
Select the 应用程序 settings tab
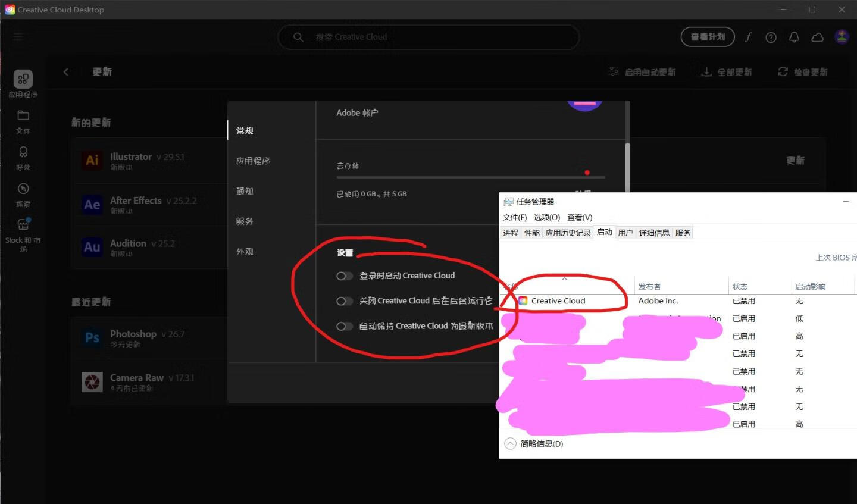click(x=253, y=161)
